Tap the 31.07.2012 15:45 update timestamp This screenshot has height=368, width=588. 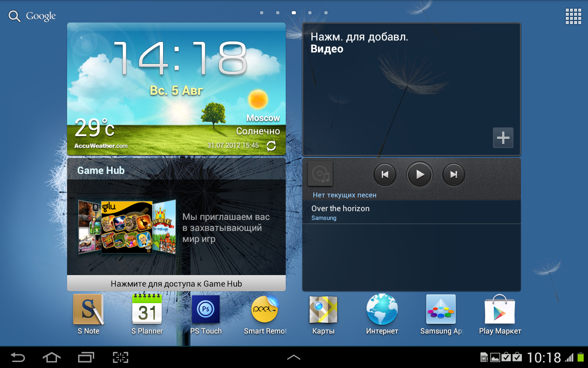(x=233, y=145)
